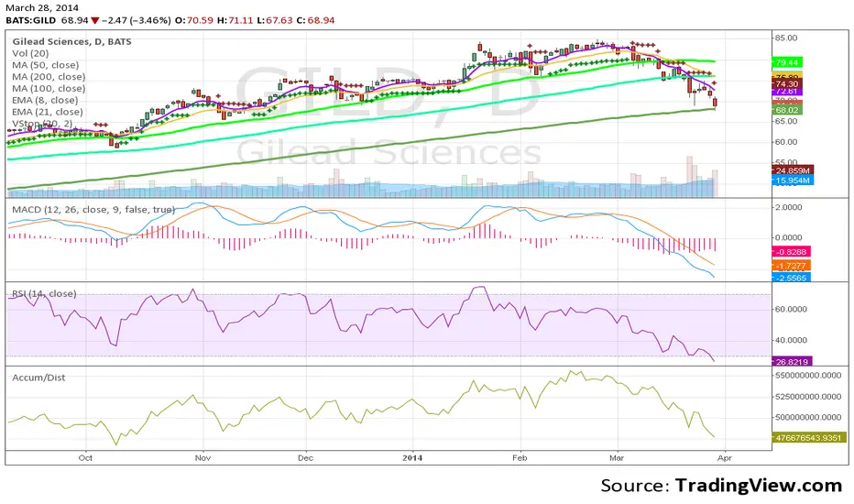The image size is (854, 504).
Task: Click the Dec label on time axis
Action: [305, 457]
